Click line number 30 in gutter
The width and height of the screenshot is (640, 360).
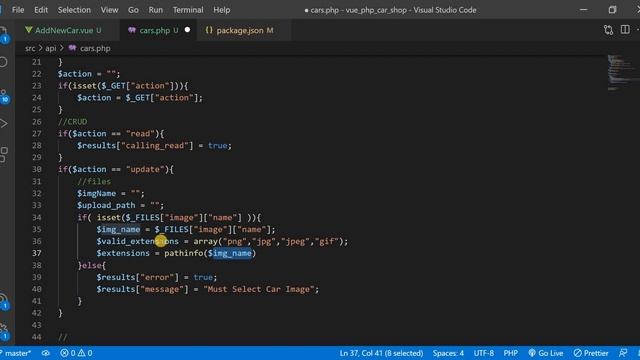[x=36, y=169]
